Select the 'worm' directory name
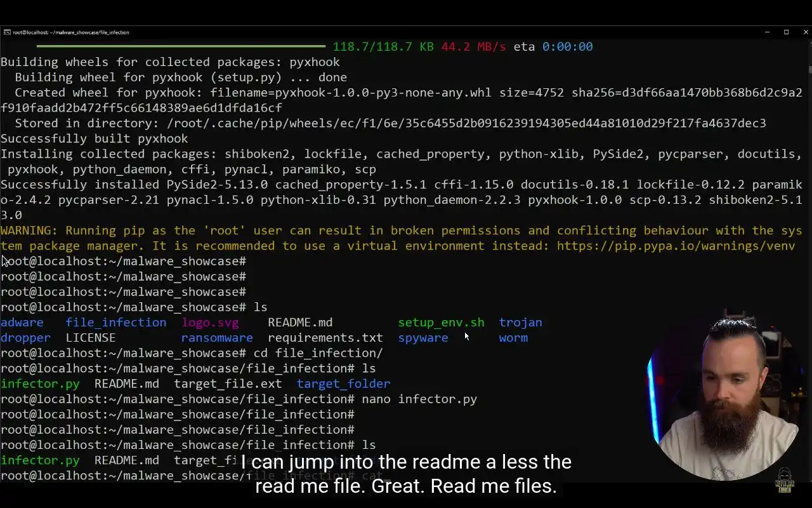The width and height of the screenshot is (812, 508). [x=513, y=338]
